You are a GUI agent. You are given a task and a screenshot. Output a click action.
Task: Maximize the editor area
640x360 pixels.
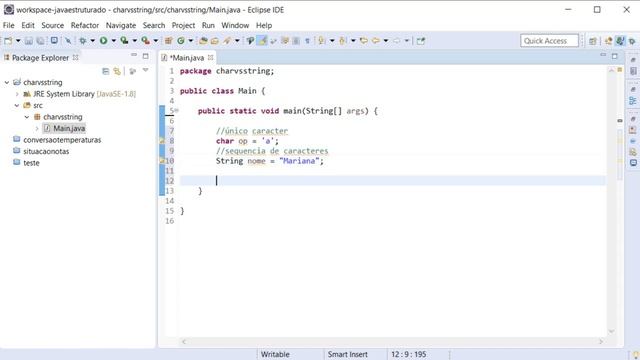(615, 56)
